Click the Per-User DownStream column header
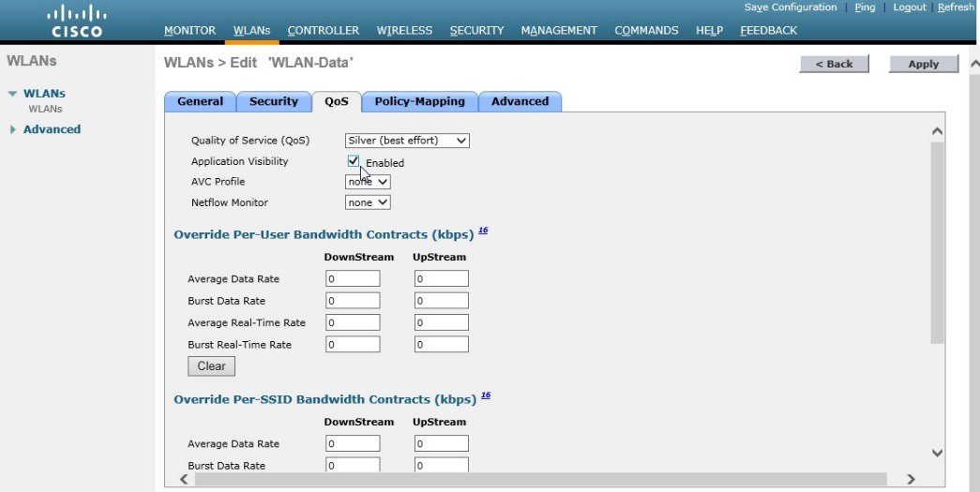The width and height of the screenshot is (980, 492). [x=359, y=257]
